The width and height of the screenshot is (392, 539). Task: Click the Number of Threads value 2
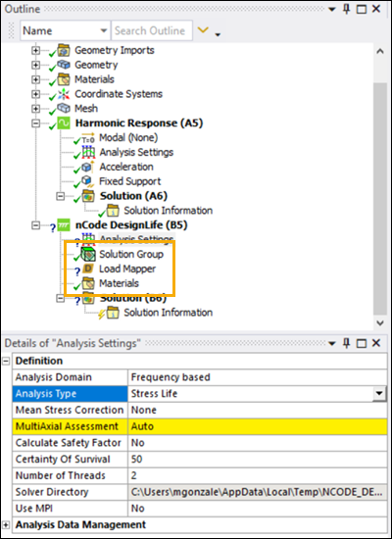pyautogui.click(x=258, y=475)
